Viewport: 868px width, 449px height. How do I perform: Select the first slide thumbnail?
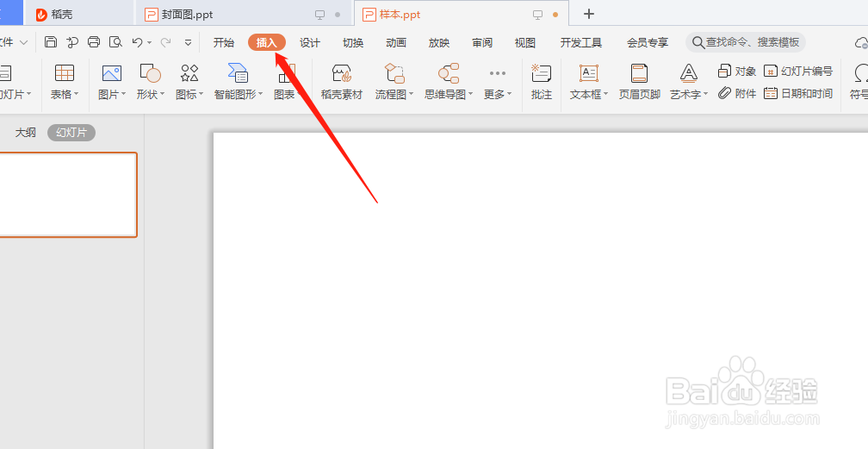[67, 195]
